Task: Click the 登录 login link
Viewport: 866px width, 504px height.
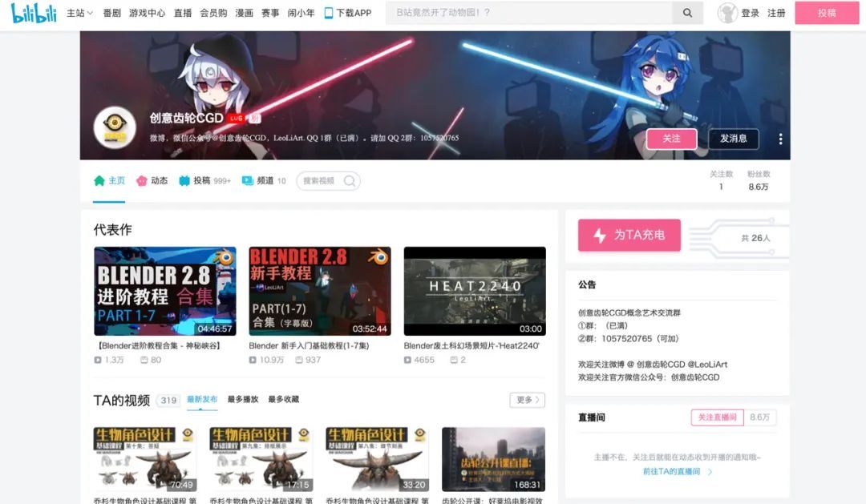Action: [x=750, y=13]
